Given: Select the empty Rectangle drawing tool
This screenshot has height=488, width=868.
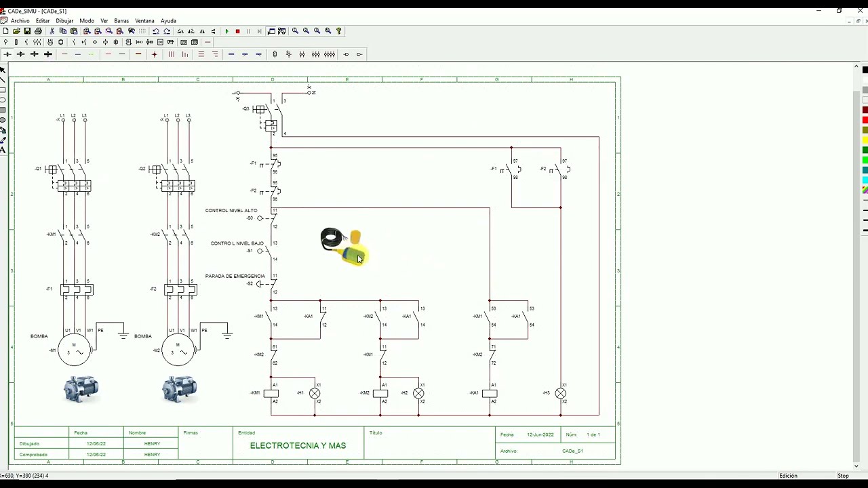Looking at the screenshot, I should (3, 90).
